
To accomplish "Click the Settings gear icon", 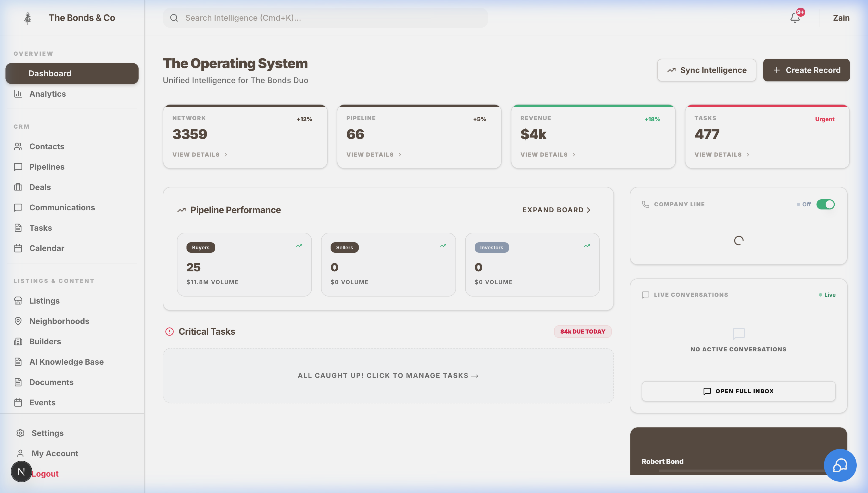I will (x=20, y=433).
